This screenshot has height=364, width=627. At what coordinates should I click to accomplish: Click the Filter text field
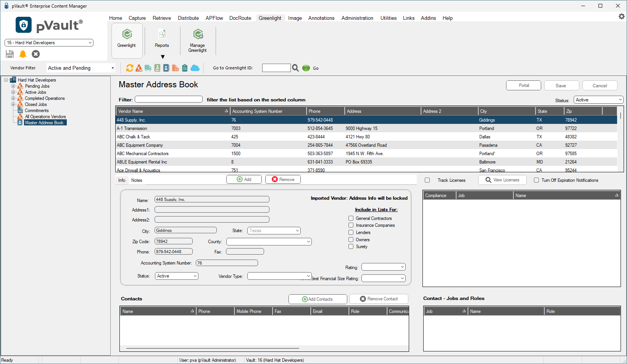[x=169, y=99]
